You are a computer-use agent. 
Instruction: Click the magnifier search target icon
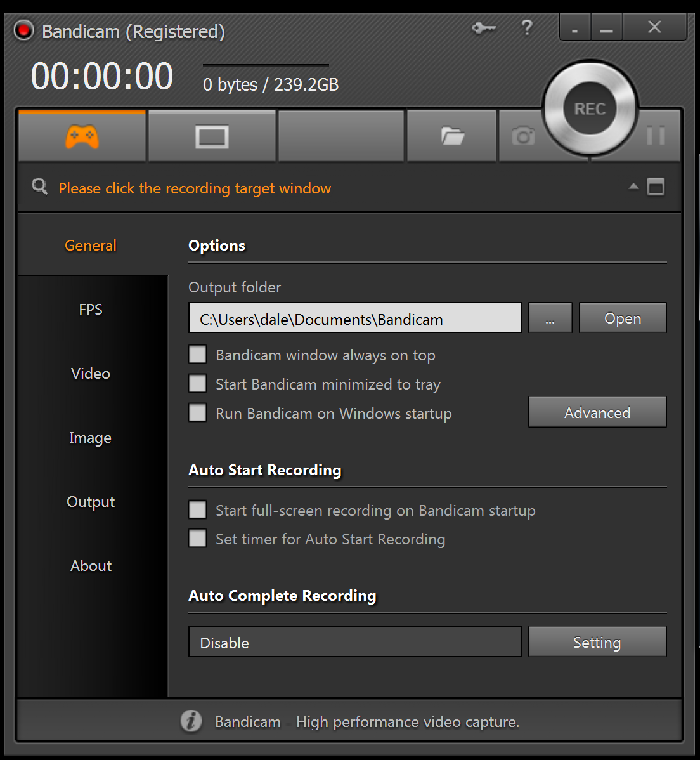click(40, 187)
